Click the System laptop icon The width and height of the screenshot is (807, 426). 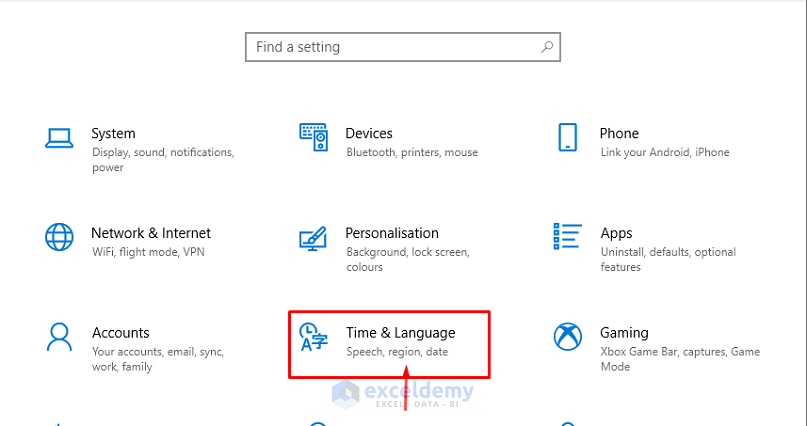coord(59,137)
